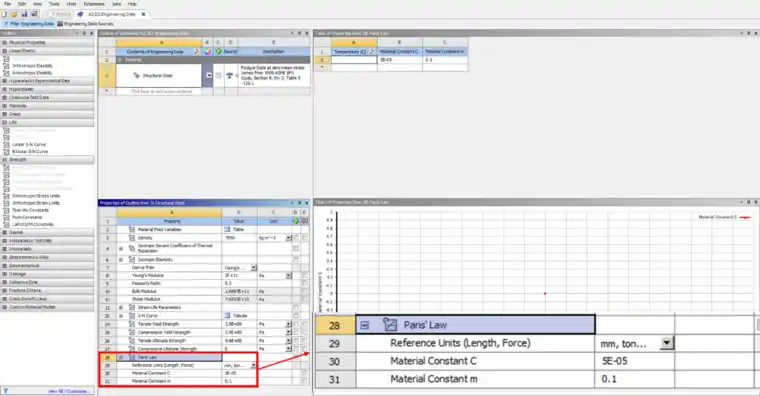Viewport: 760px width, 396px height.
Task: Open the Help menu
Action: pyautogui.click(x=132, y=4)
